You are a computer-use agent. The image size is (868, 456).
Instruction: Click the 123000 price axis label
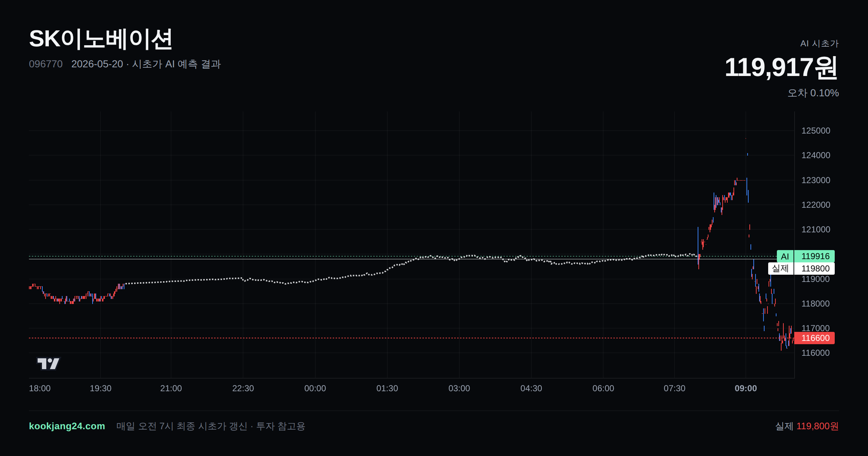(816, 180)
